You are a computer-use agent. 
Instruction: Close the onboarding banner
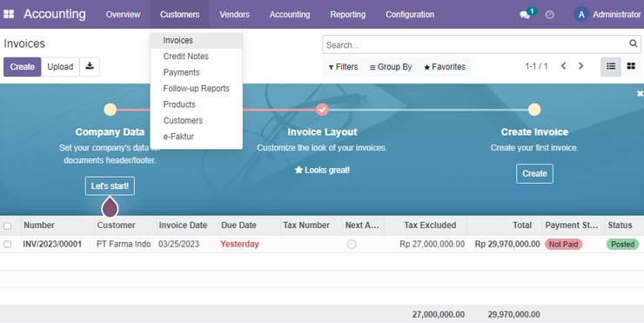pyautogui.click(x=640, y=94)
